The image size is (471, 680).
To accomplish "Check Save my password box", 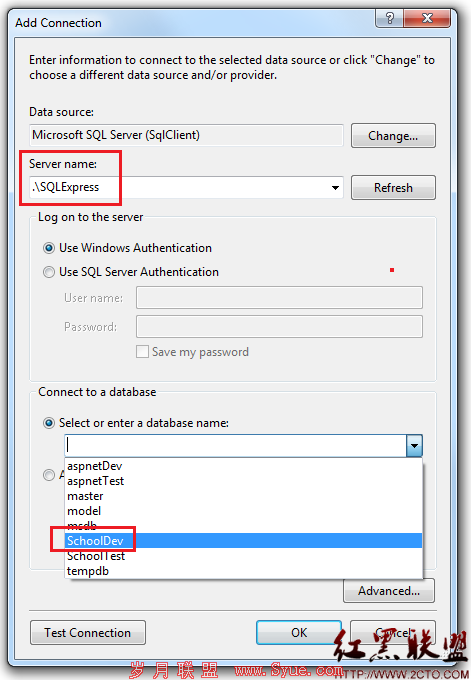I will pos(142,352).
